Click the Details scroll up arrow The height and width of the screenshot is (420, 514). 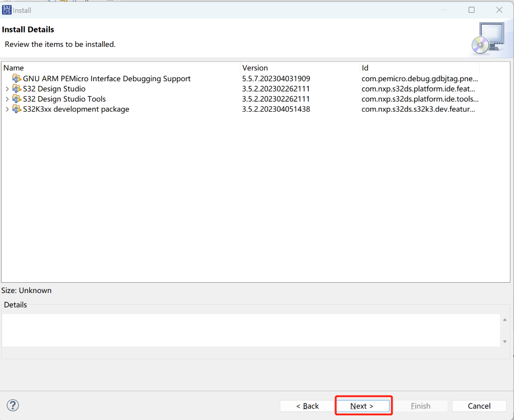tap(505, 320)
